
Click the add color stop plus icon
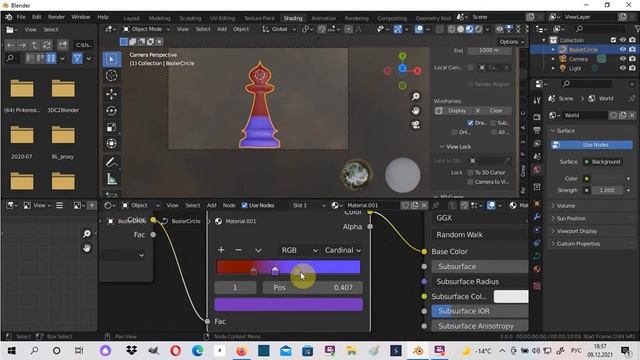(221, 250)
